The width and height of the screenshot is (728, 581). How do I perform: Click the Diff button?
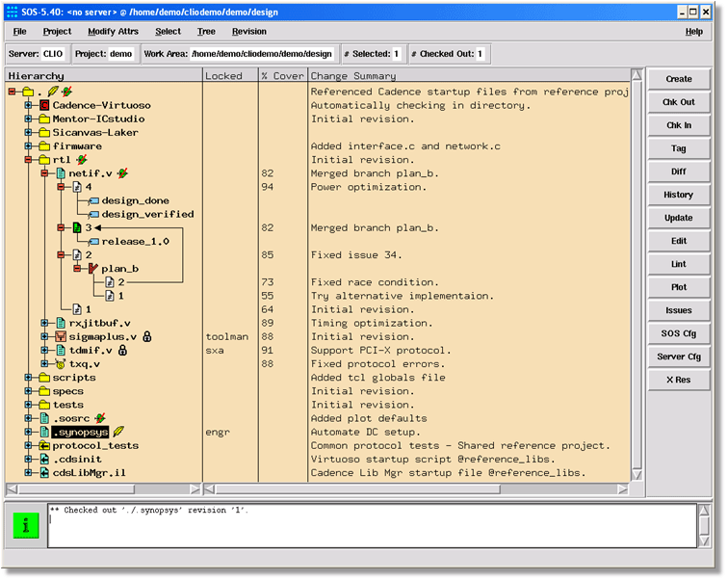click(x=679, y=172)
